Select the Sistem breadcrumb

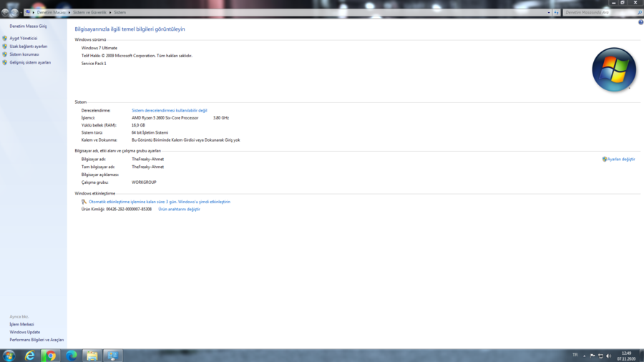(x=120, y=12)
